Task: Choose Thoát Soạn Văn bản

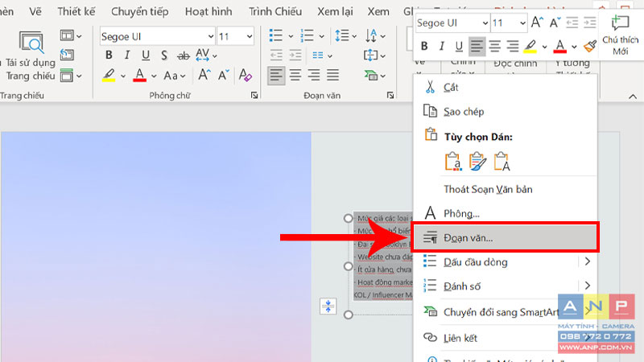Action: (x=506, y=189)
